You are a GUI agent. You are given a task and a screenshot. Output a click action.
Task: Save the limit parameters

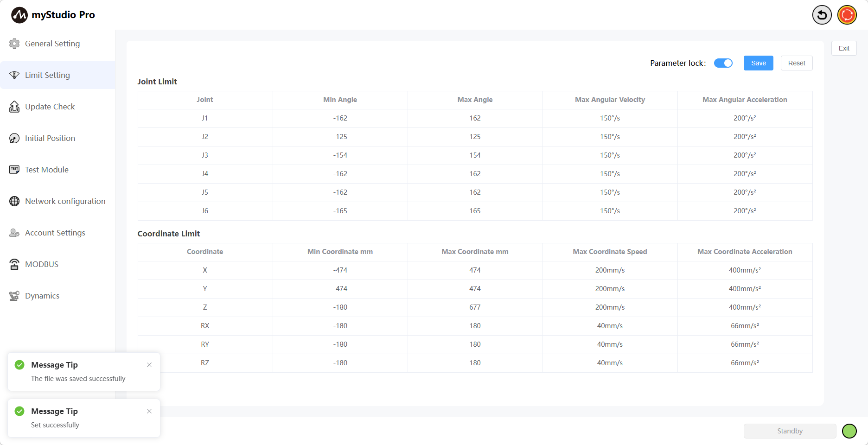click(x=758, y=63)
